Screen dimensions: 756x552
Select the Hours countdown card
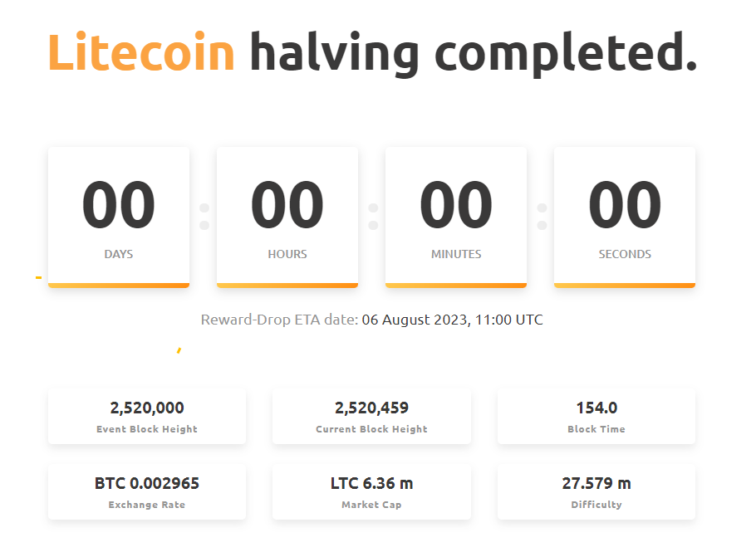pos(287,216)
